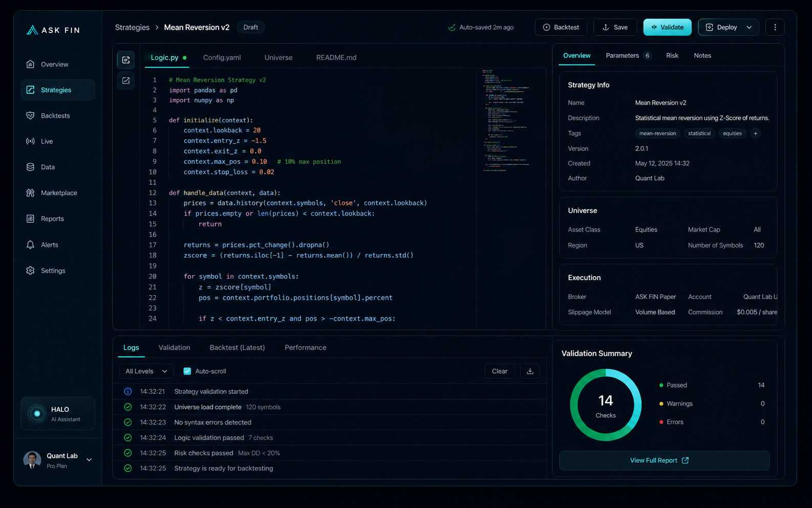Click the Draft status badge

(251, 28)
